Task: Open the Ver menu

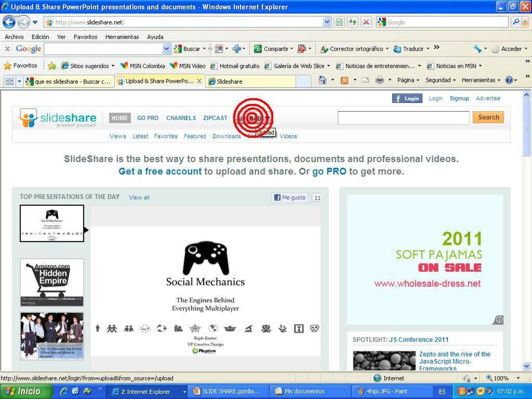Action: (61, 37)
